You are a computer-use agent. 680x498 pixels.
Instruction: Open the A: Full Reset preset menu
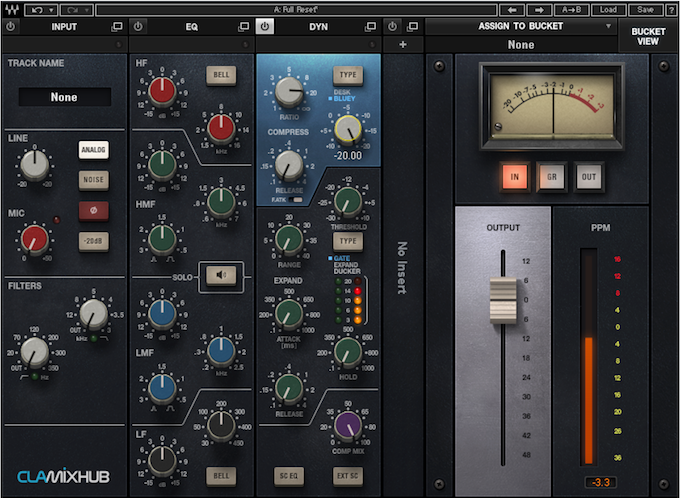(296, 10)
